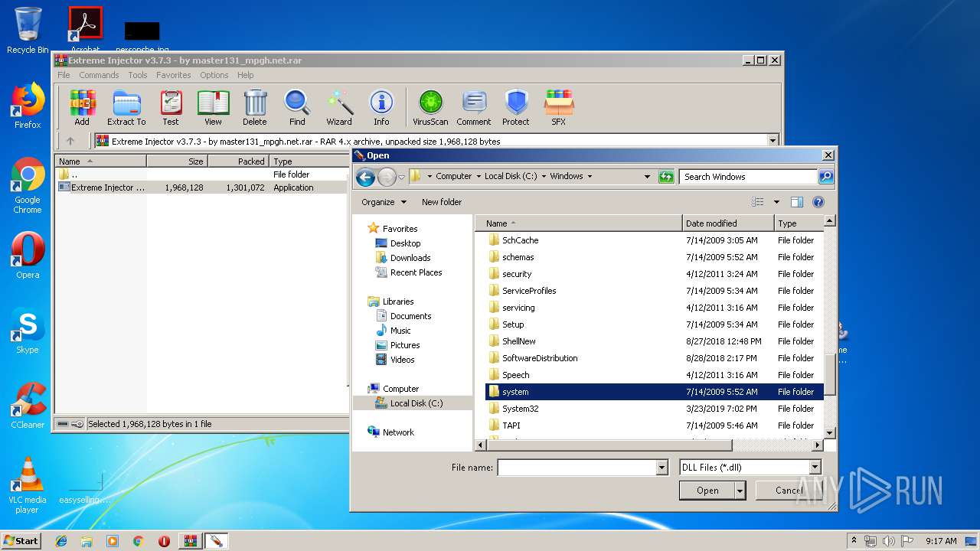The height and width of the screenshot is (551, 980).
Task: Open Firefox from the desktop
Action: point(28,106)
